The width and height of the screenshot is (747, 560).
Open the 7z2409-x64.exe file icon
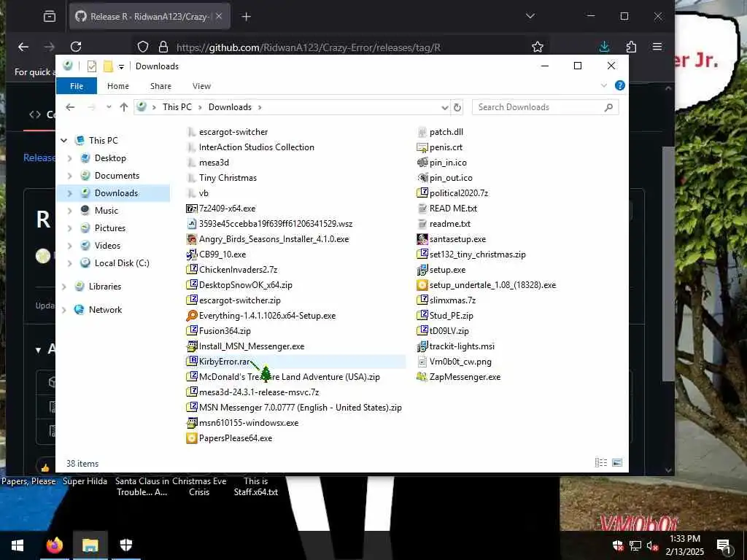coord(192,209)
